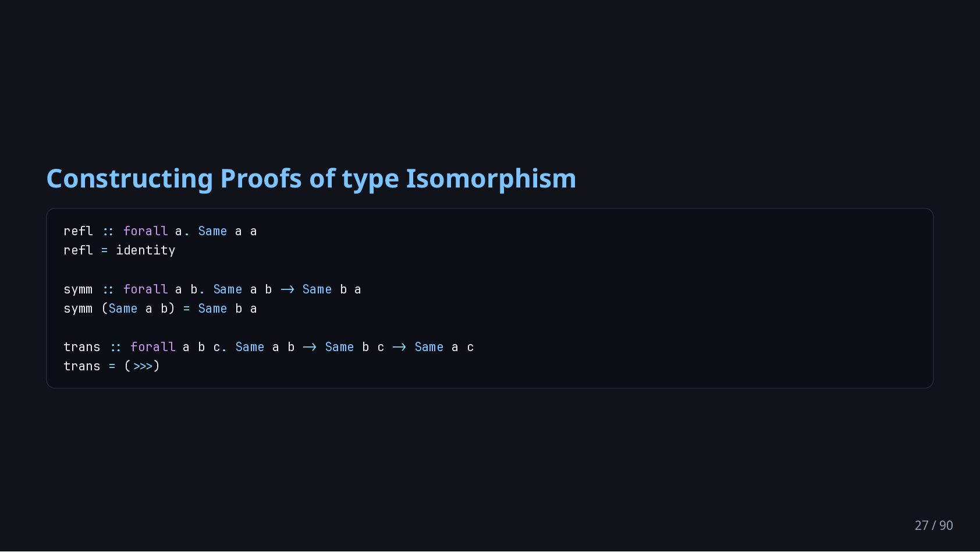Click the forall keyword in refl signature
Viewport: 980px width, 552px height.
point(145,231)
